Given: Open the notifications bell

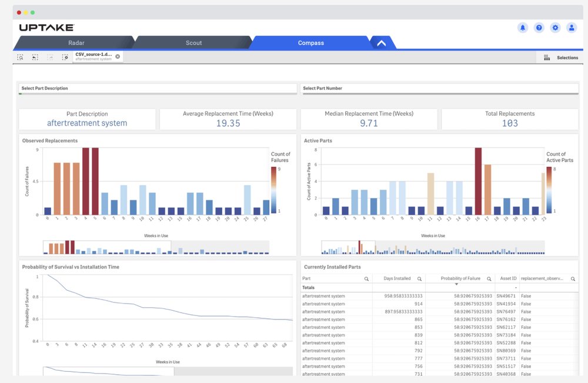Looking at the screenshot, I should (522, 28).
